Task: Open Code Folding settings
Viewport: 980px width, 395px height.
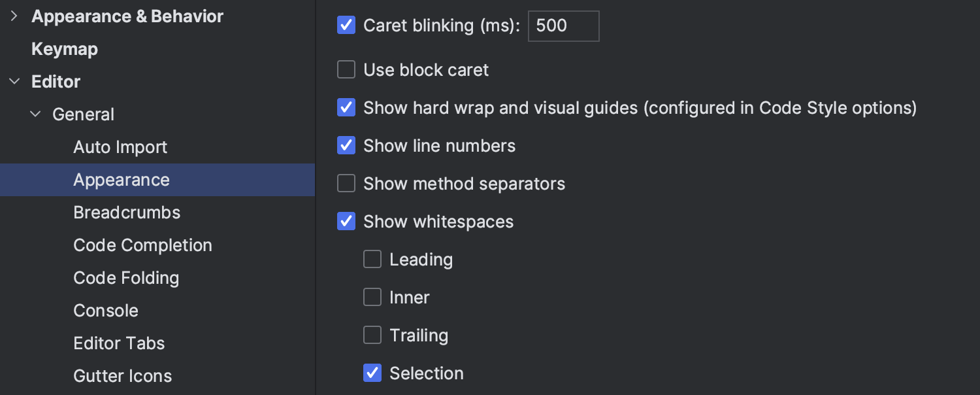Action: [x=126, y=278]
